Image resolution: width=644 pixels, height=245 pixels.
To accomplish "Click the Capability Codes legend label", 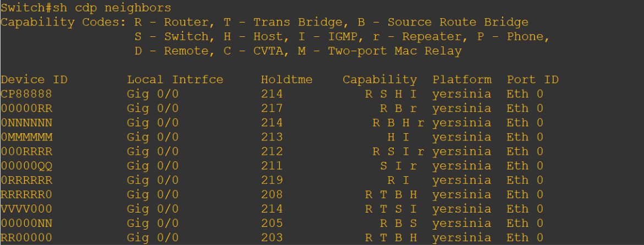I will 63,22.
